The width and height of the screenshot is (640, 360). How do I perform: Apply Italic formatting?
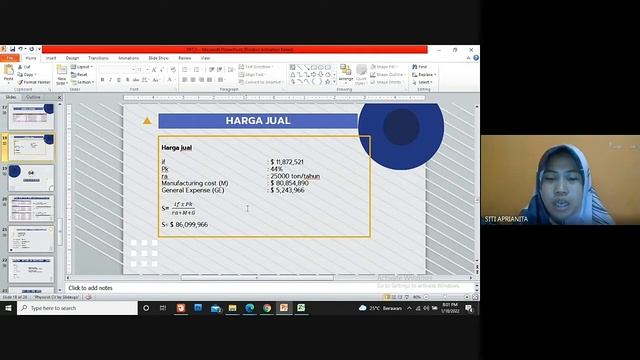click(x=110, y=80)
